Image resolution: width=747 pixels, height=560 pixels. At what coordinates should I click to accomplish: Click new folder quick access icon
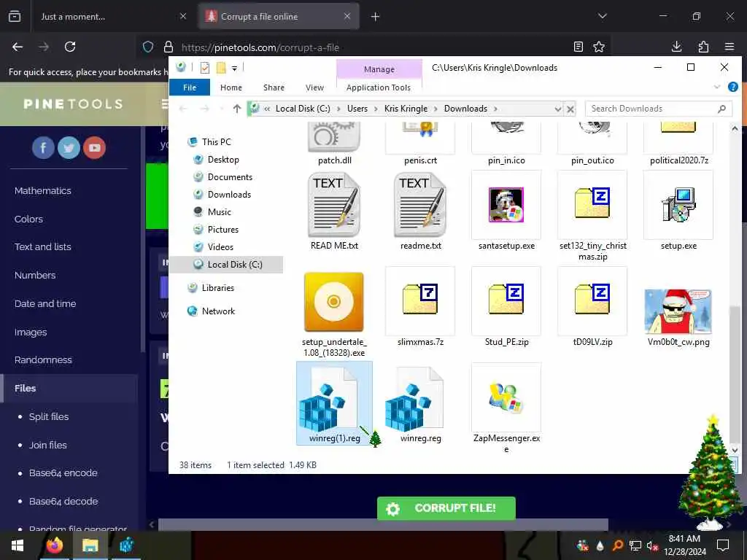(221, 68)
